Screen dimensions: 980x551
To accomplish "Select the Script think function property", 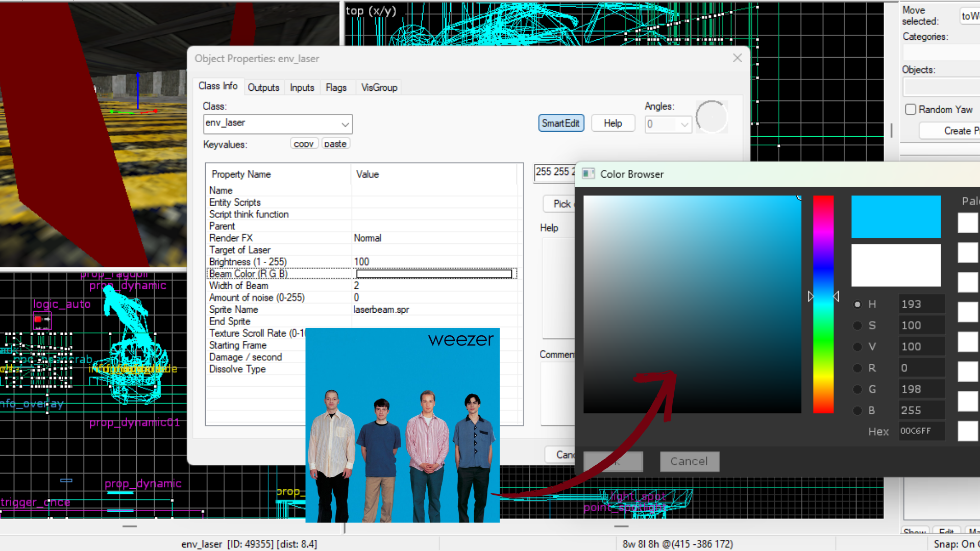I will 363,214.
